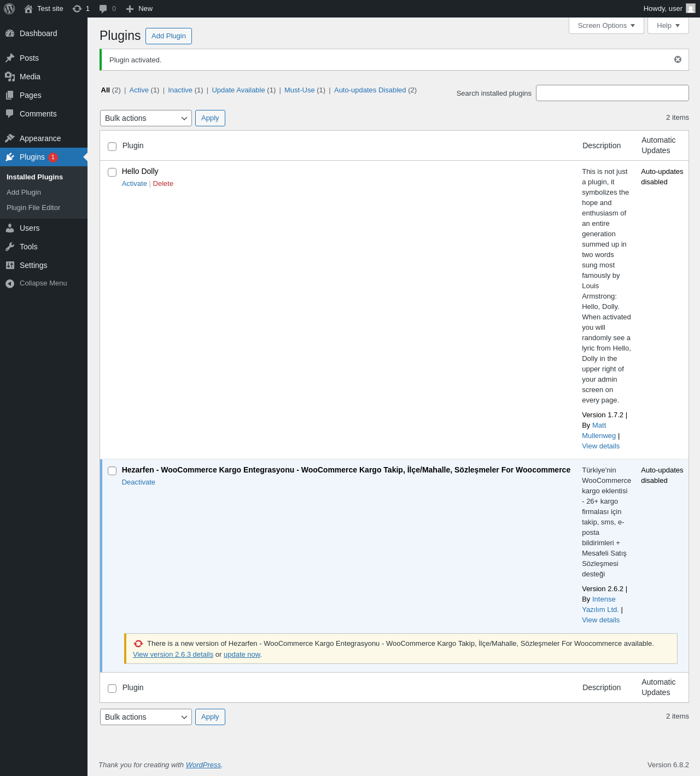
Task: Click the Collapse Menu arrow icon
Action: tap(10, 283)
